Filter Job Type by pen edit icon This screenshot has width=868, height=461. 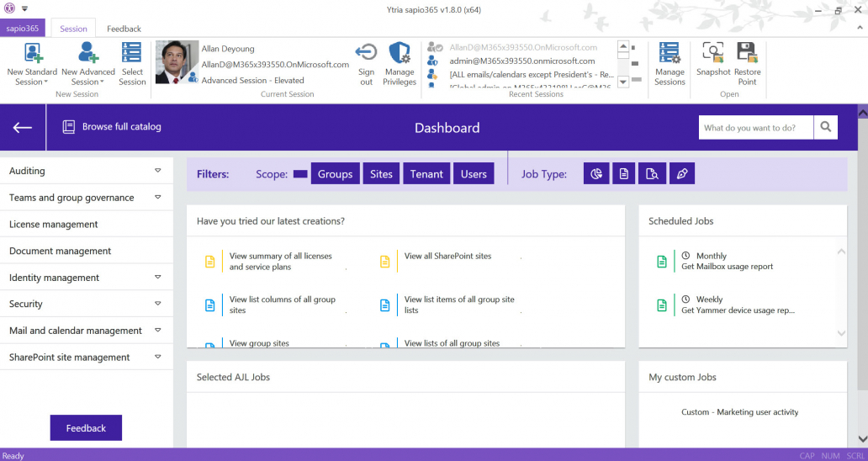tap(682, 174)
